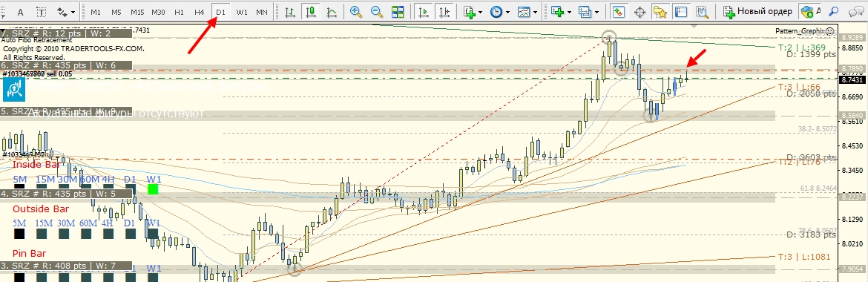
Task: Open the periods clock menu
Action: 496,11
